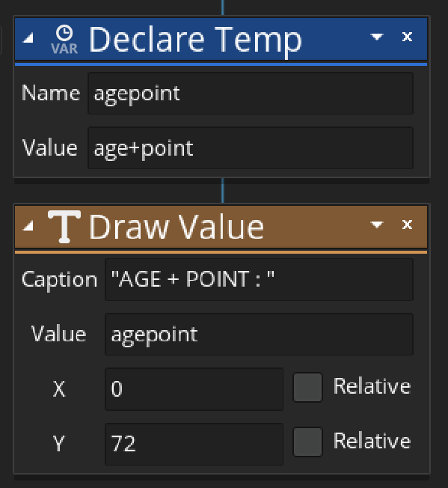Open the Declare Temp dropdown menu arrow
This screenshot has height=488, width=448.
(x=377, y=37)
